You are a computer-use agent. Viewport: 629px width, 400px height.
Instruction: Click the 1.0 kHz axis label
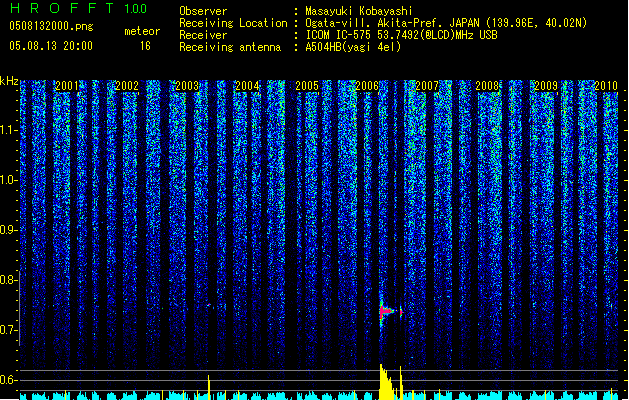coord(8,180)
